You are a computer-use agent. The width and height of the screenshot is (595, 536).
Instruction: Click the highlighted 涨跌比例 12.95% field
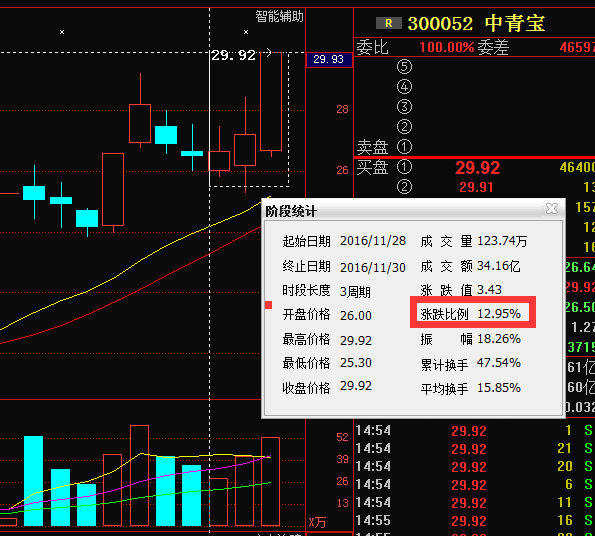tap(473, 313)
